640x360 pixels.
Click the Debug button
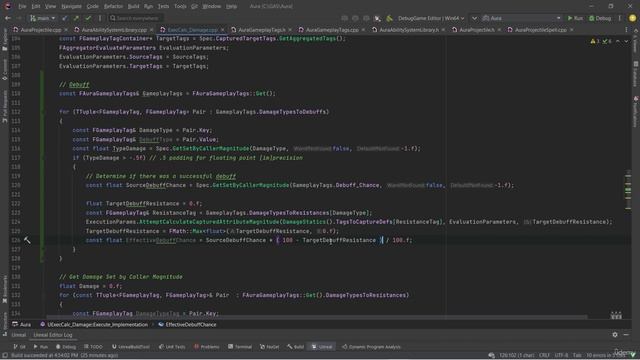pyautogui.click(x=600, y=18)
